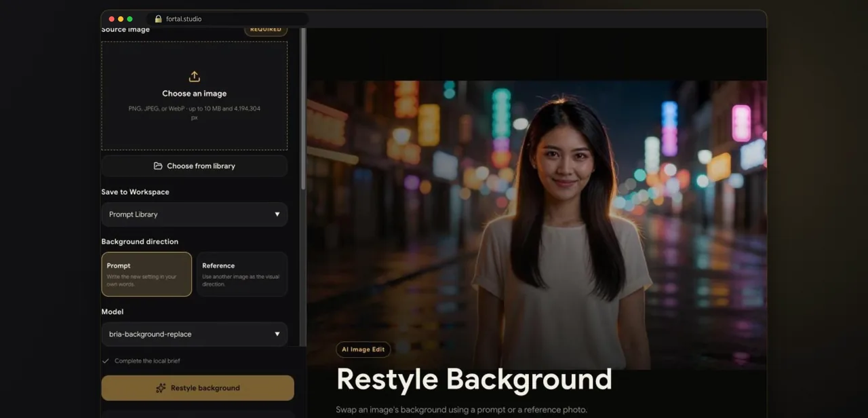Image resolution: width=868 pixels, height=418 pixels.
Task: Select the Reference background direction option
Action: click(242, 274)
